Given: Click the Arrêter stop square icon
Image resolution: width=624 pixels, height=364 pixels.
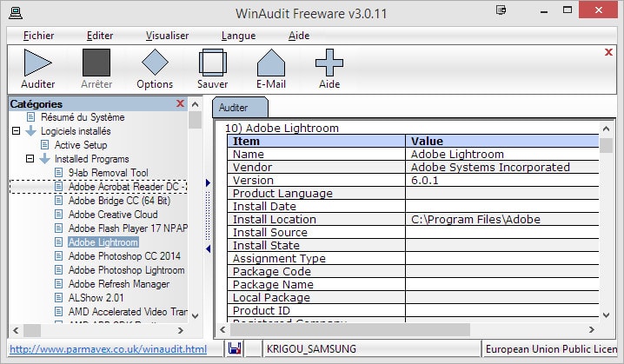Looking at the screenshot, I should pos(96,62).
